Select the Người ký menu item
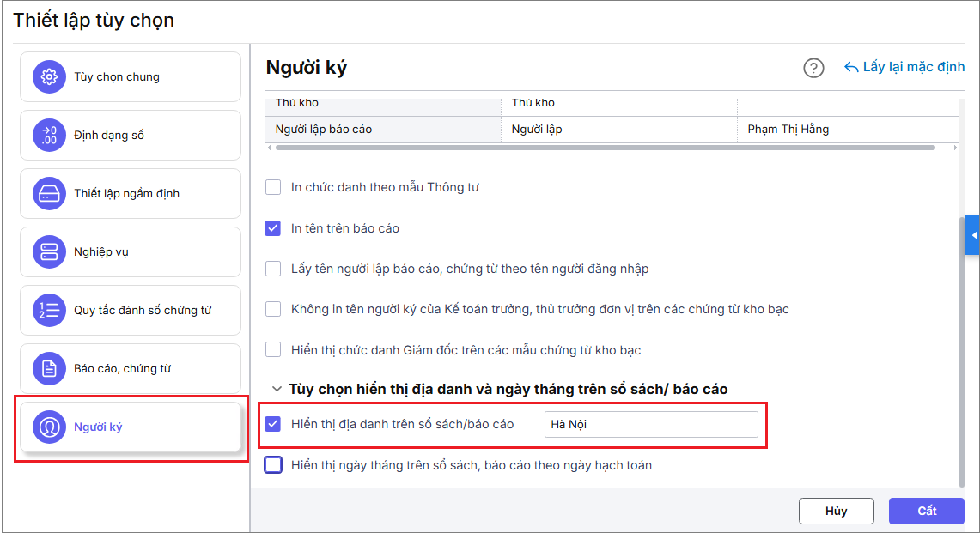Viewport: 980px width, 533px height. (131, 427)
